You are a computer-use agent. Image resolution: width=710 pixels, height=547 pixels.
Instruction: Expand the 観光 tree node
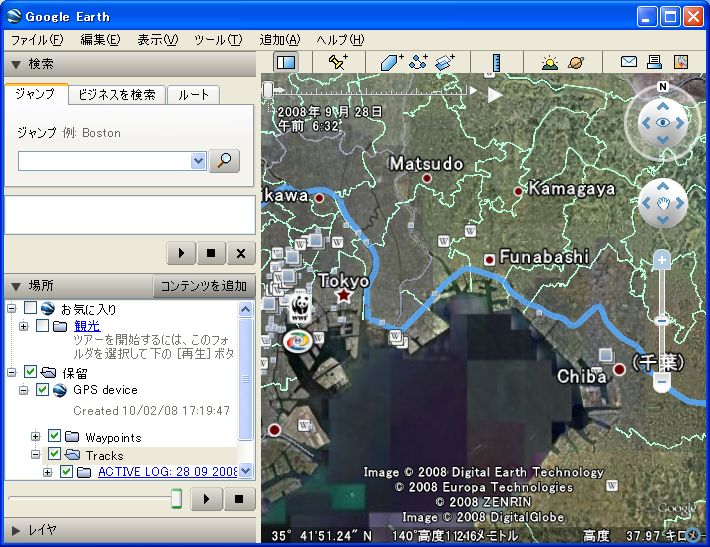point(24,326)
